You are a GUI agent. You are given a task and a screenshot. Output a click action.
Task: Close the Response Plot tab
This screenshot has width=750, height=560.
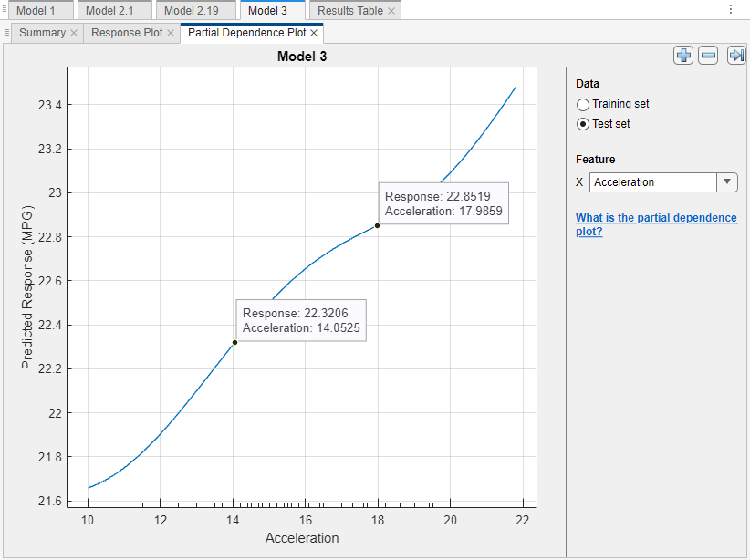(x=171, y=33)
